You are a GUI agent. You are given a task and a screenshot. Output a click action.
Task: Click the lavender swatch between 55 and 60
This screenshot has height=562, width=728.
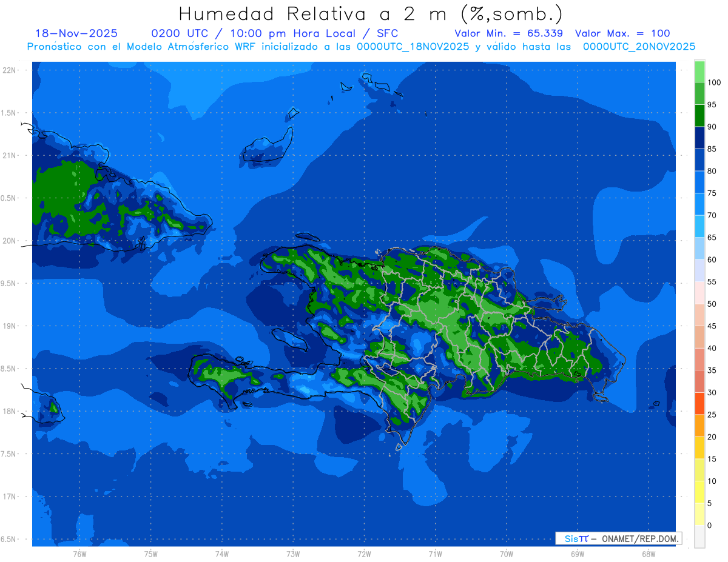click(699, 270)
